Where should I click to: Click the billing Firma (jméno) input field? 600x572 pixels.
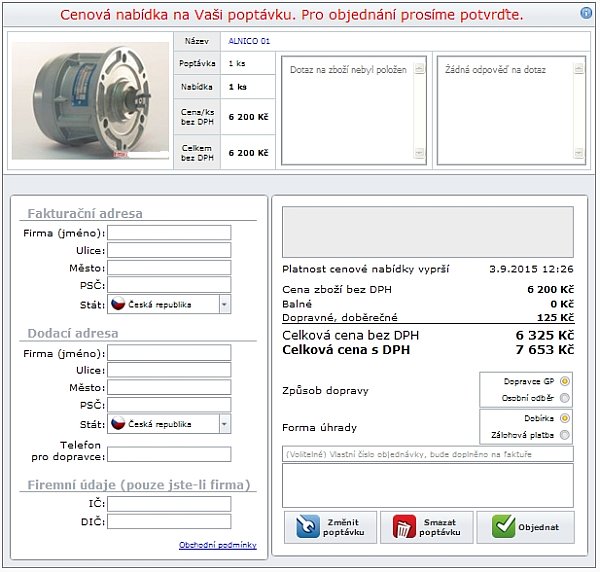pyautogui.click(x=169, y=233)
